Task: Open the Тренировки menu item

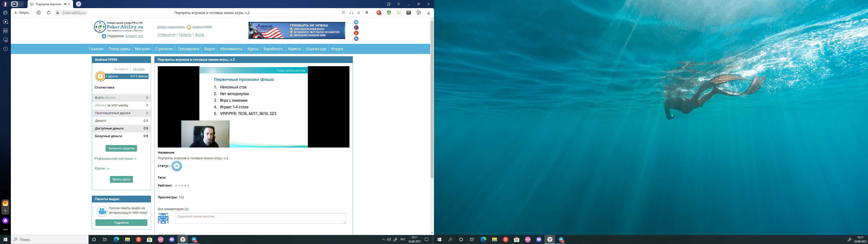Action: [188, 49]
